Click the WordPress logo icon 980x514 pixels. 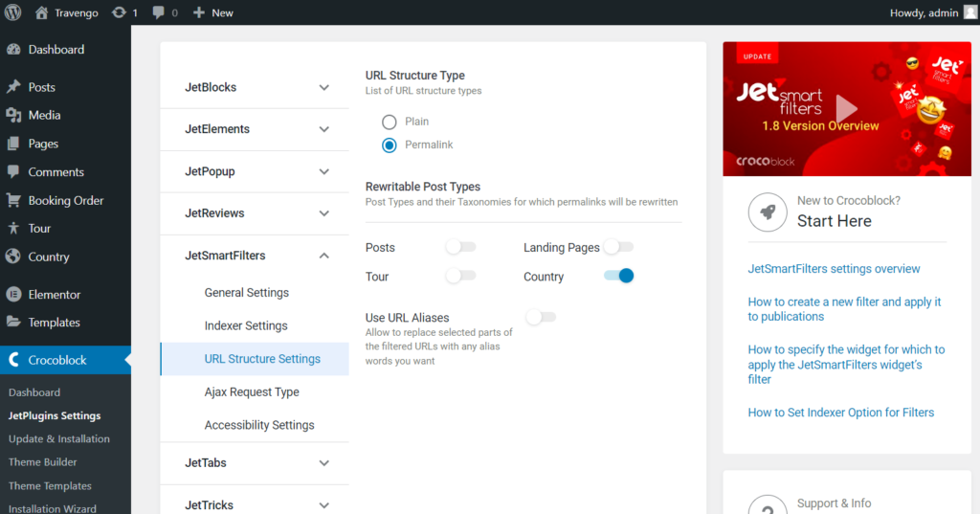[13, 12]
